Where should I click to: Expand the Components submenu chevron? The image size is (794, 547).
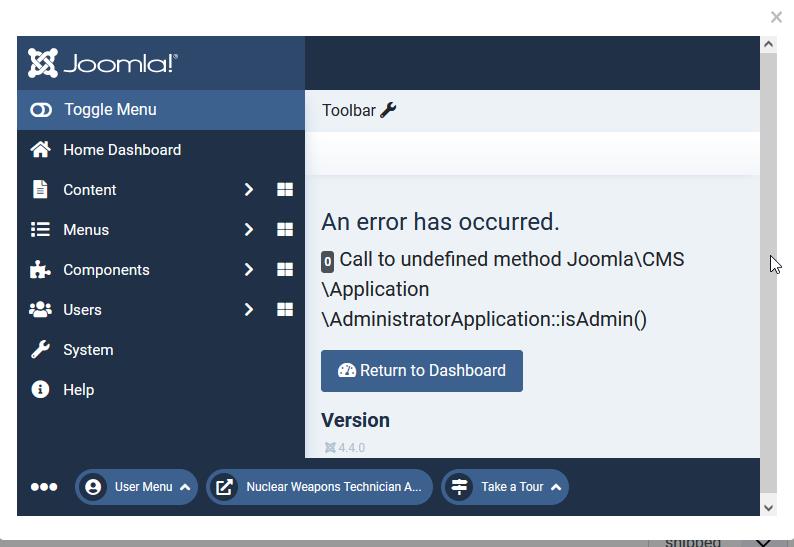(249, 269)
